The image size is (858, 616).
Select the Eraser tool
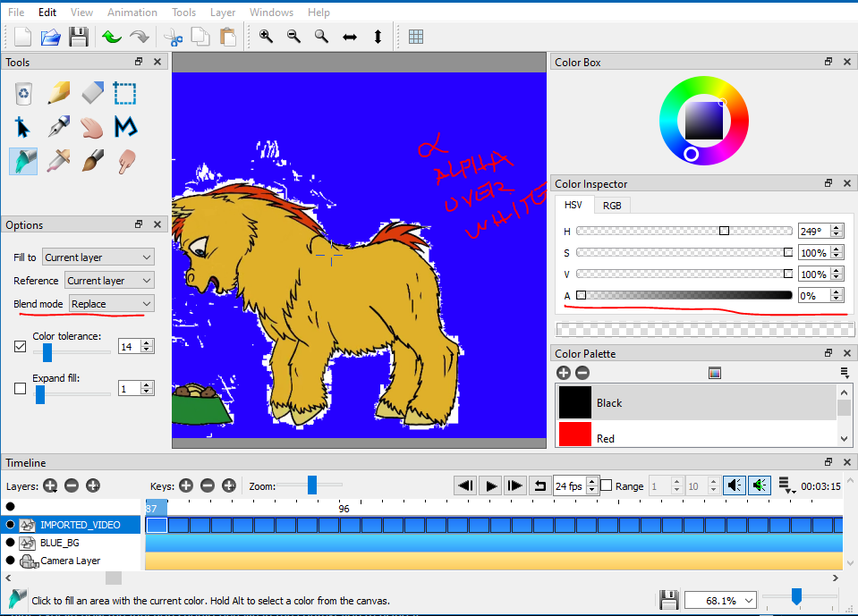point(90,93)
